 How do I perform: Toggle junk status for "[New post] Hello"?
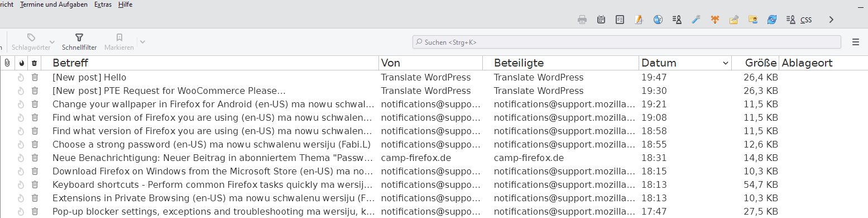pyautogui.click(x=21, y=77)
